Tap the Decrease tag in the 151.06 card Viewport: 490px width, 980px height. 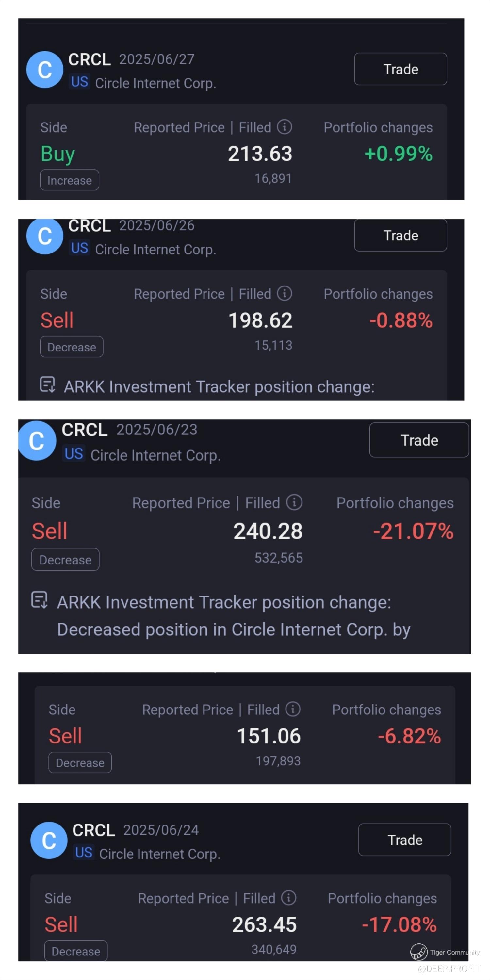[x=80, y=762]
